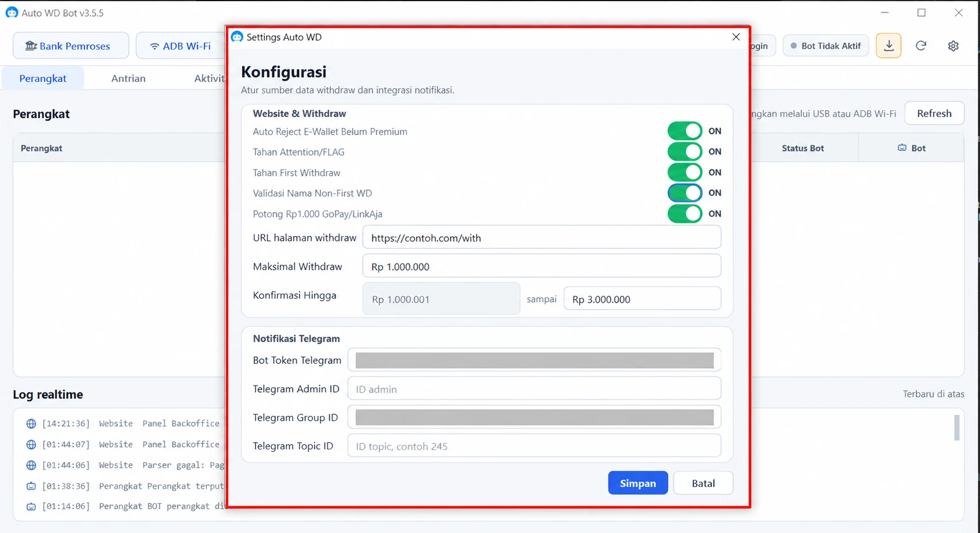Image resolution: width=980 pixels, height=533 pixels.
Task: Click the download icon button
Action: point(888,46)
